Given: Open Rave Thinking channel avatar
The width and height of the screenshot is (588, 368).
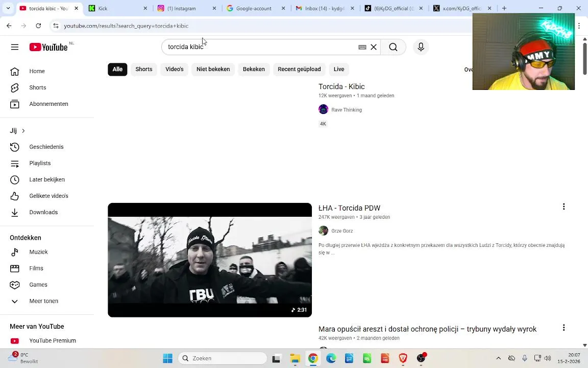Looking at the screenshot, I should [323, 109].
